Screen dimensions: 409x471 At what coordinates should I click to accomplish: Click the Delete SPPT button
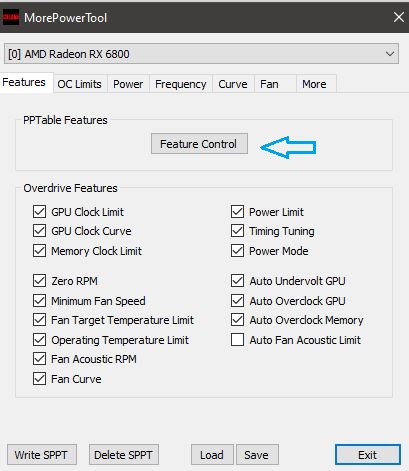(x=124, y=455)
